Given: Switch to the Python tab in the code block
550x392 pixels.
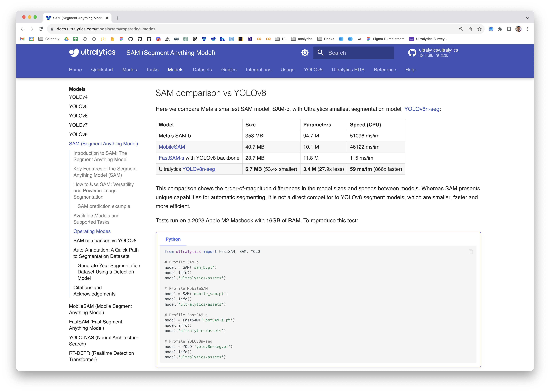Looking at the screenshot, I should coord(173,239).
